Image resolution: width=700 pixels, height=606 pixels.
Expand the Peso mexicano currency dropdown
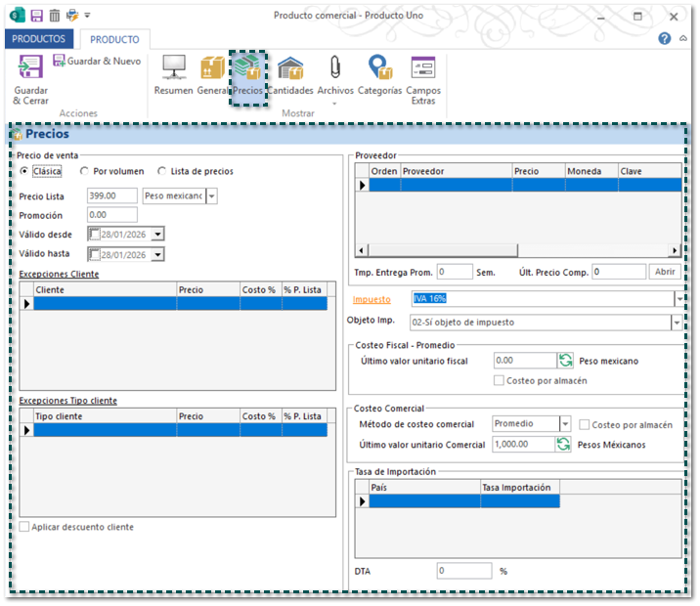pyautogui.click(x=212, y=195)
